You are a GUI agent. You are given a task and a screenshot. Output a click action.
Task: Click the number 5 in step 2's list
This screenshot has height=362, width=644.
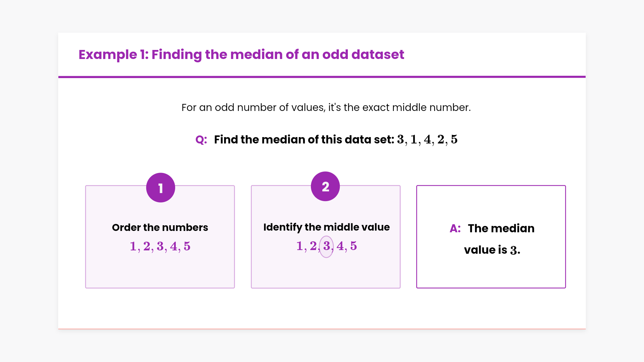[x=354, y=246]
